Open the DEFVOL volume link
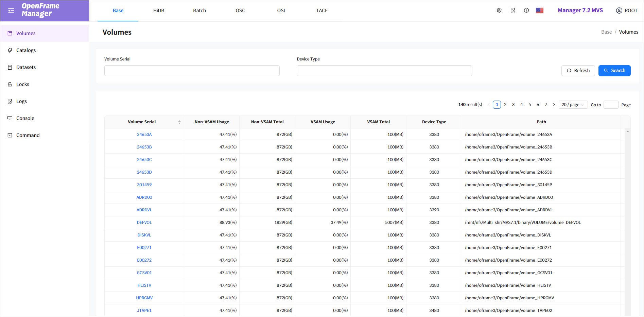 click(x=144, y=223)
